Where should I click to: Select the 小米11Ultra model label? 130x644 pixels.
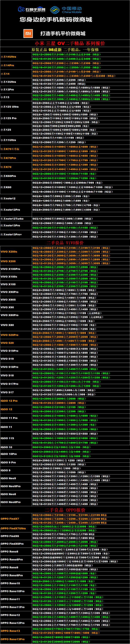8,140
